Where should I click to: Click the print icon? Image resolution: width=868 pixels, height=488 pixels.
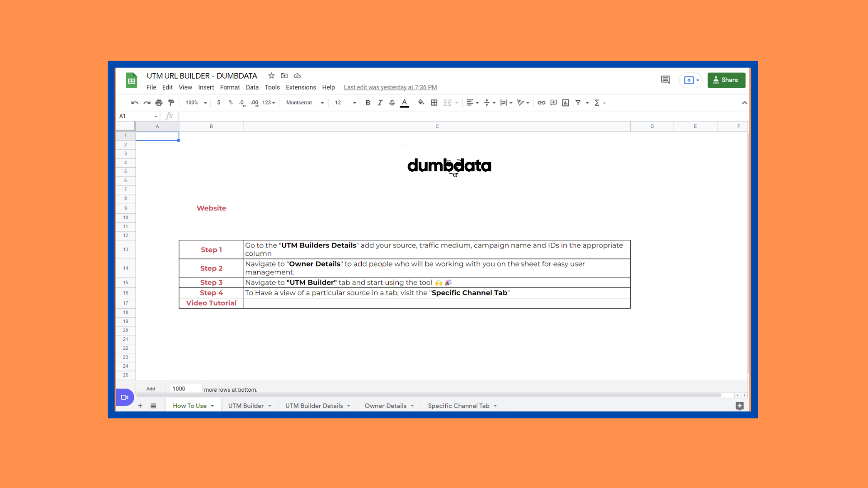159,103
